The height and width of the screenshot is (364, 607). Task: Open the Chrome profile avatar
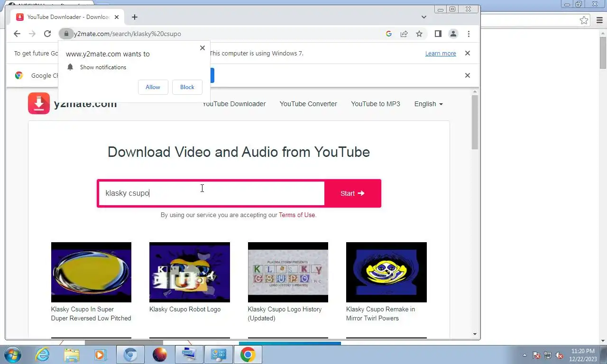pyautogui.click(x=453, y=34)
